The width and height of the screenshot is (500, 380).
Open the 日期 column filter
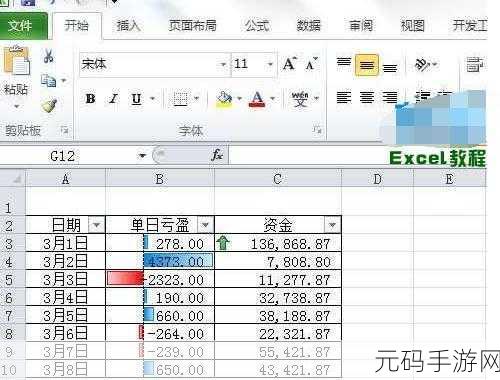click(x=97, y=225)
